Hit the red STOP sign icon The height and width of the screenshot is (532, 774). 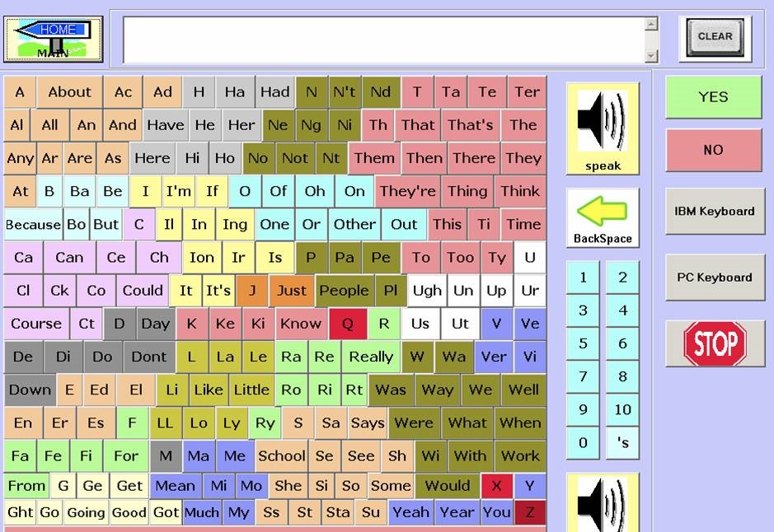tap(715, 343)
